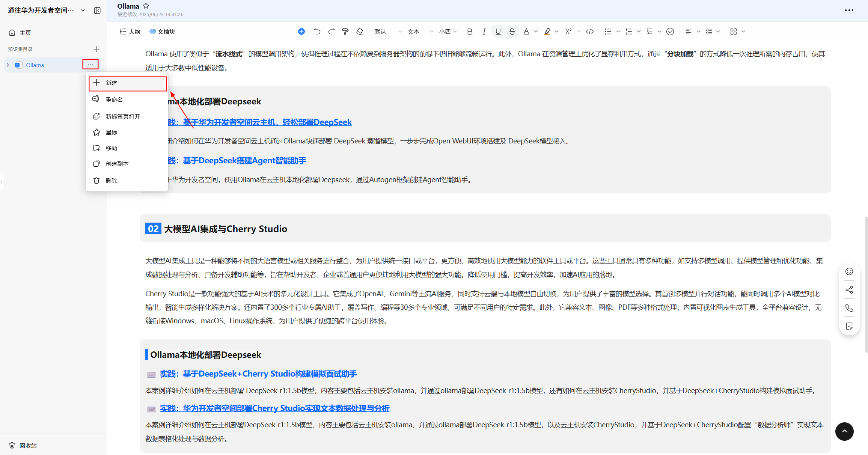This screenshot has width=868, height=455.
Task: Select the format painter tool
Action: point(345,32)
